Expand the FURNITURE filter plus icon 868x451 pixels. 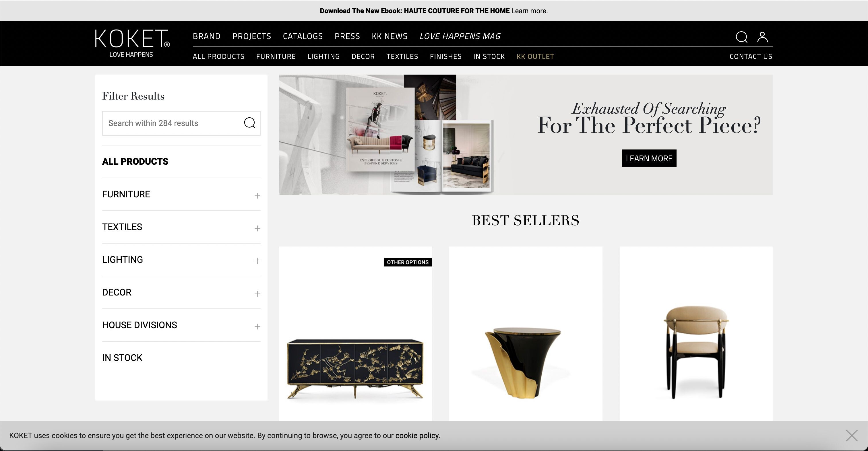(257, 196)
